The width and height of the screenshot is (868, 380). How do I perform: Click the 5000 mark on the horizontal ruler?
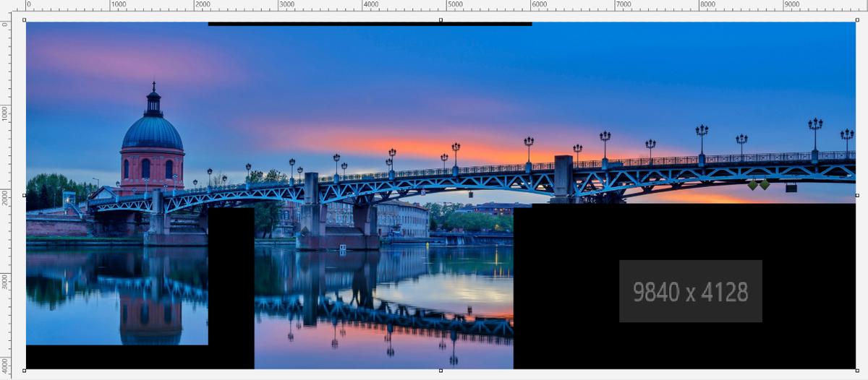click(x=454, y=4)
